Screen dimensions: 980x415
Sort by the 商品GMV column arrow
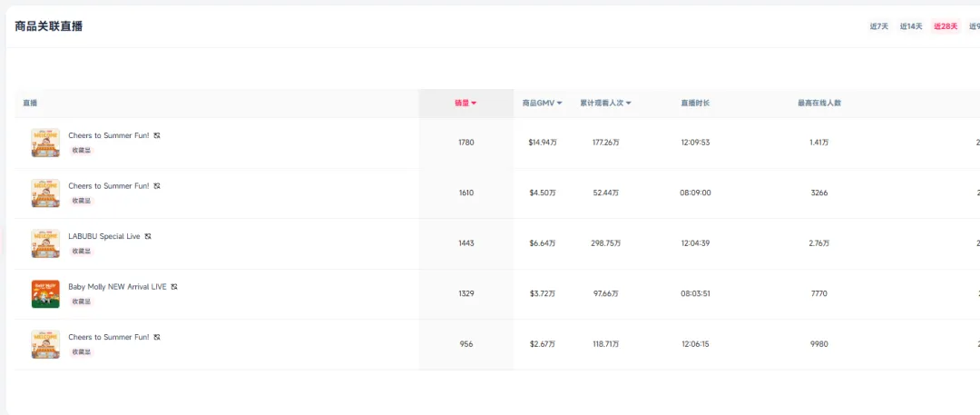tap(559, 104)
